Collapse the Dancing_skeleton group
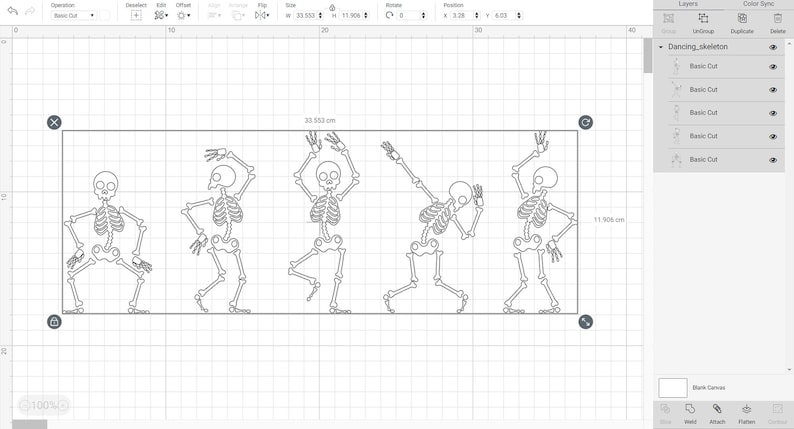This screenshot has height=429, width=794. coord(660,47)
